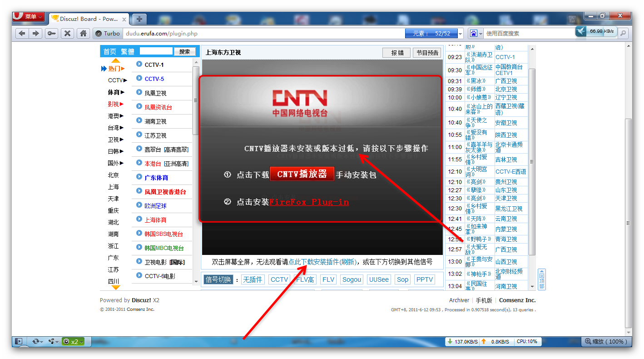
Task: Open the 手机版 footer link
Action: tap(484, 300)
